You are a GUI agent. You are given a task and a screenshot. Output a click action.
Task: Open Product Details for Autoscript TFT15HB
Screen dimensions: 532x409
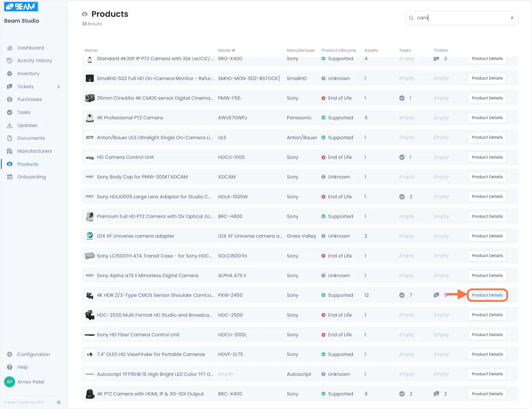487,374
